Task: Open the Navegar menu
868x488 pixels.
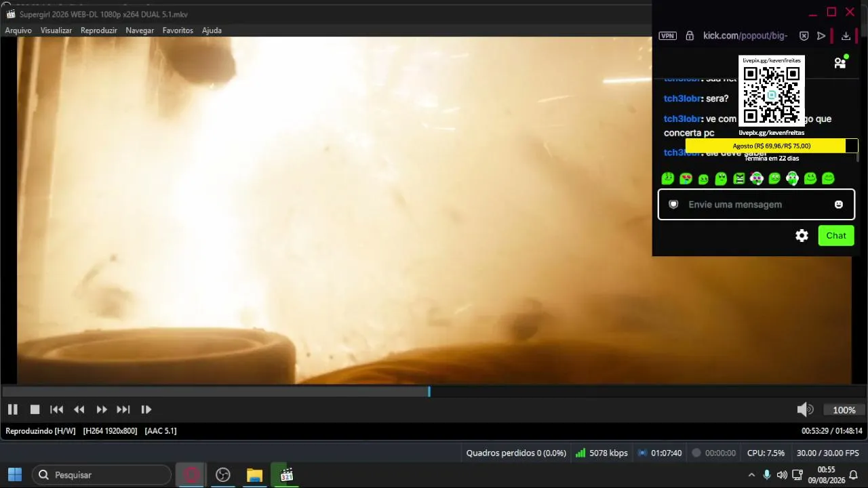Action: coord(140,30)
